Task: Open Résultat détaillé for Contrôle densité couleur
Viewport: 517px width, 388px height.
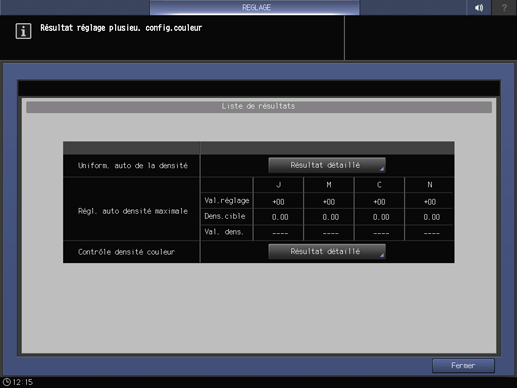Action: coord(327,251)
